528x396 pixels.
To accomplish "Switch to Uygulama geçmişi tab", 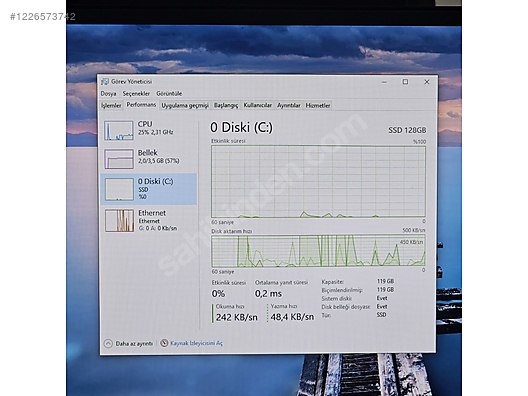I will point(185,105).
